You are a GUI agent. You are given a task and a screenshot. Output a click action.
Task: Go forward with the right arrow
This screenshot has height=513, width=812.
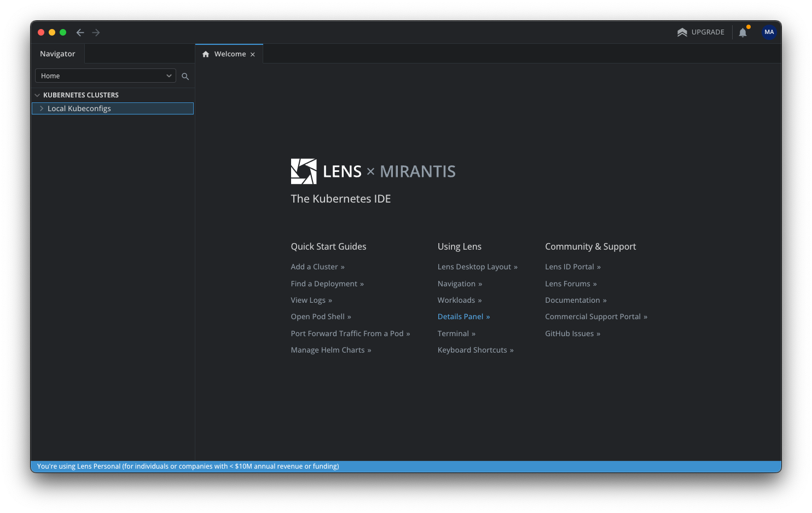tap(96, 32)
